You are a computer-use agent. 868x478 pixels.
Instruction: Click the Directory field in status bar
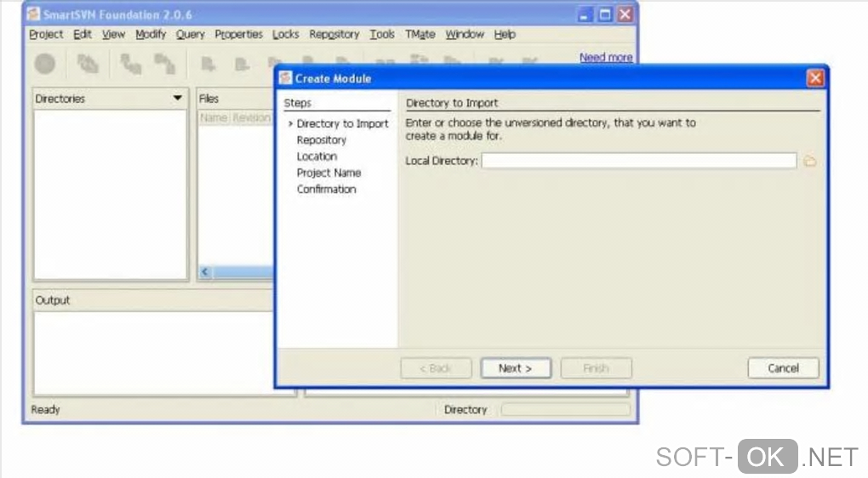coord(565,409)
